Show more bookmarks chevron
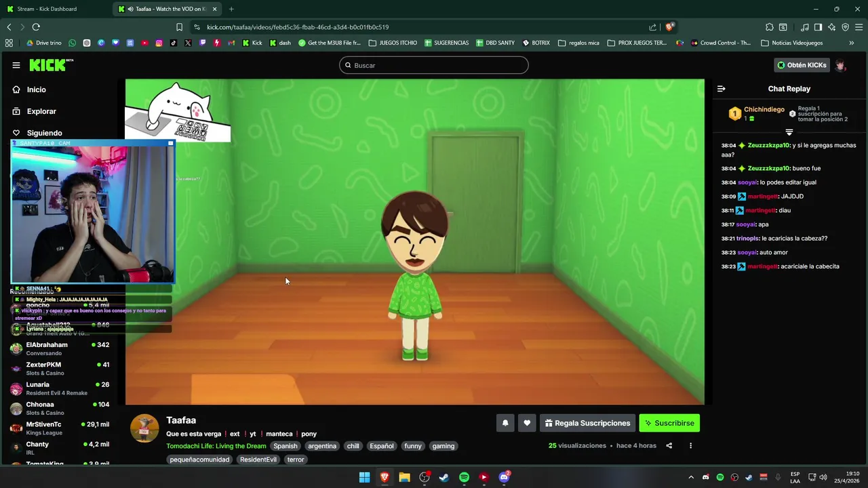 coord(851,43)
